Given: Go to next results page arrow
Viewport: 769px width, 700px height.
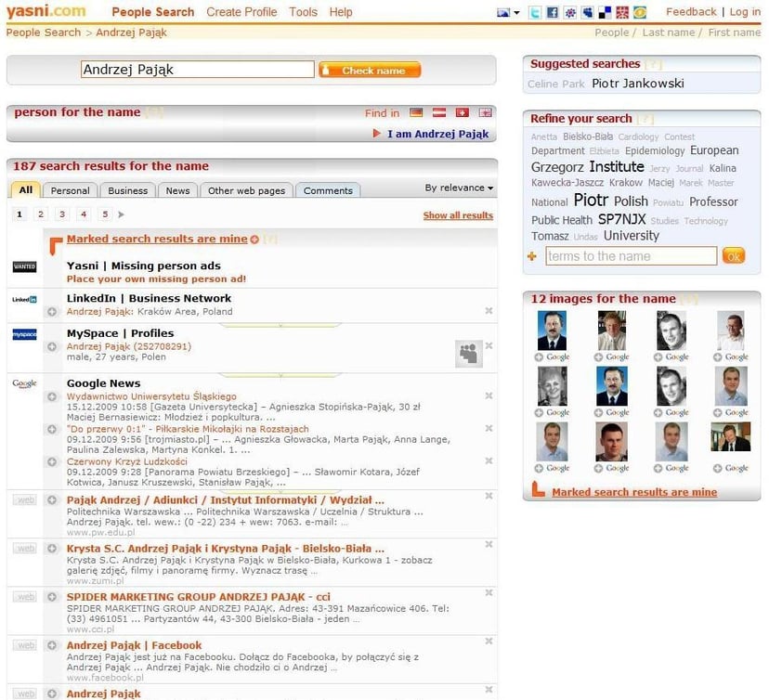Looking at the screenshot, I should click(x=121, y=214).
